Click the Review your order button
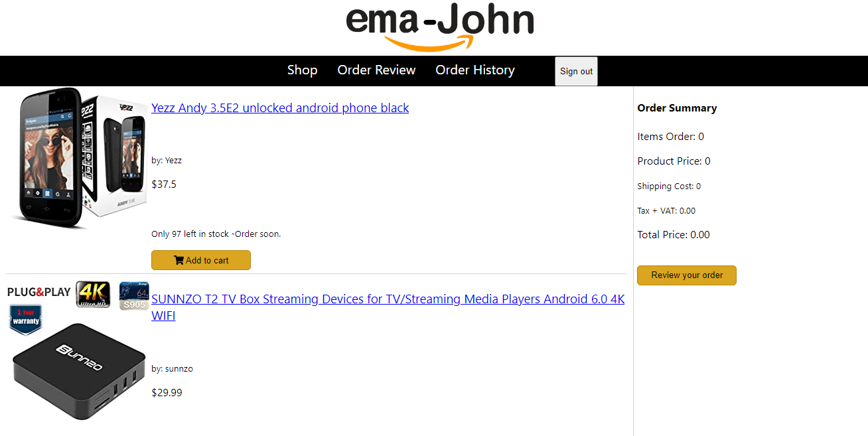The image size is (868, 436). point(687,275)
